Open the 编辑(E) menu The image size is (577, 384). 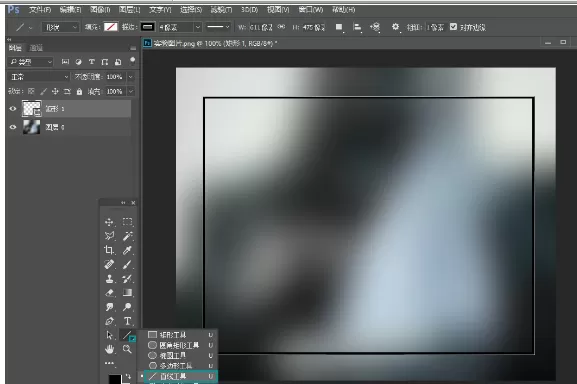tap(70, 10)
